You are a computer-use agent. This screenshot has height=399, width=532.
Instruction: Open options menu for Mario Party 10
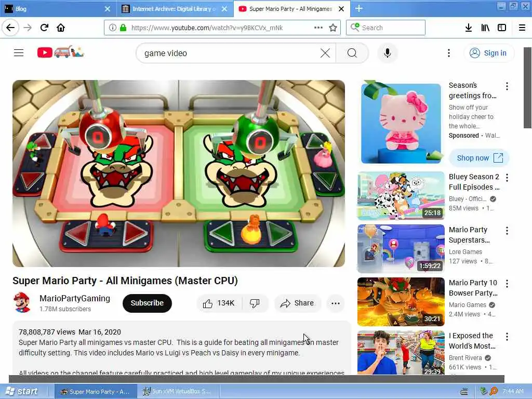[x=507, y=284]
